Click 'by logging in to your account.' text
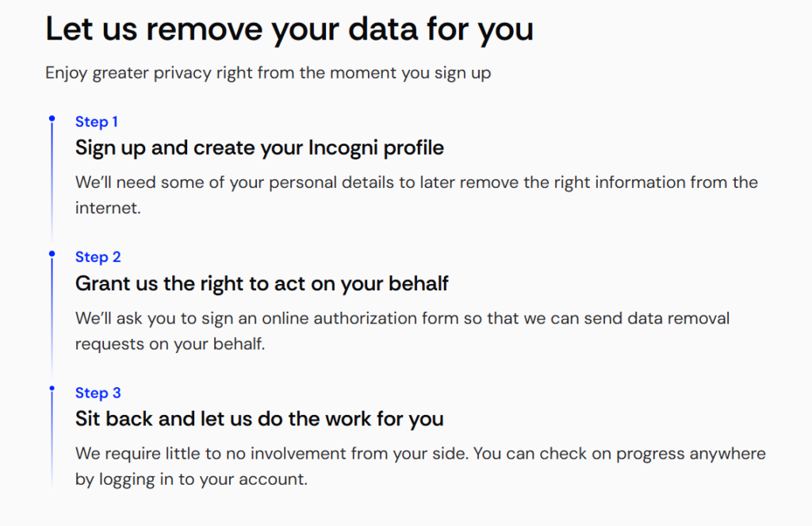Screen dimensions: 812x526 click(191, 479)
